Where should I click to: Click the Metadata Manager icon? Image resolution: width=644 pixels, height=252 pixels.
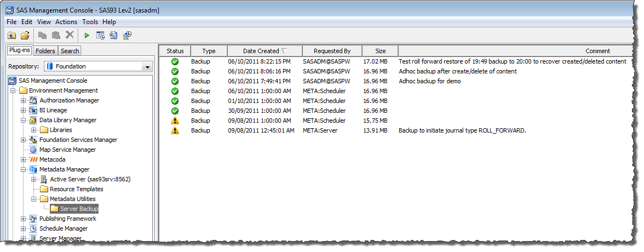coord(33,169)
